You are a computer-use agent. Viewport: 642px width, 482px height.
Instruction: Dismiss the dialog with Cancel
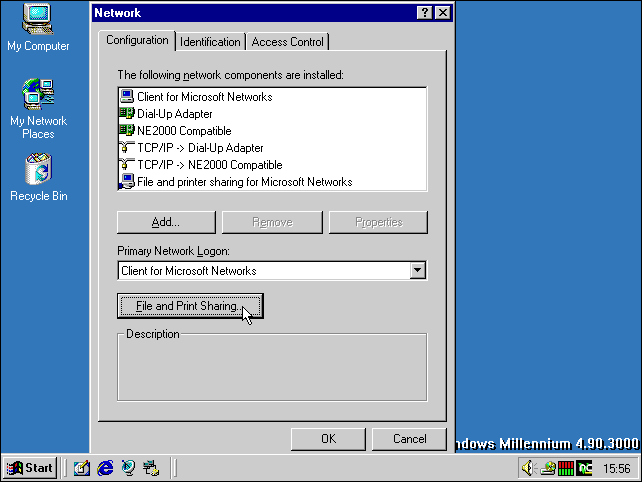[409, 439]
